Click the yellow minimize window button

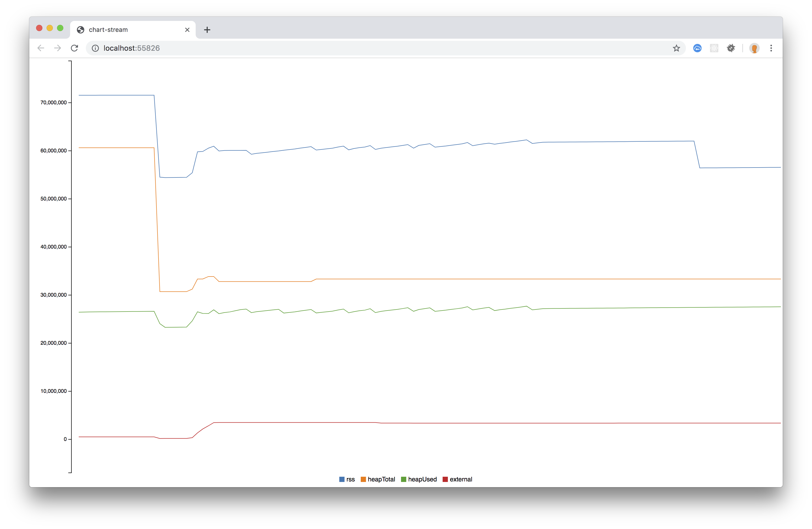click(50, 28)
